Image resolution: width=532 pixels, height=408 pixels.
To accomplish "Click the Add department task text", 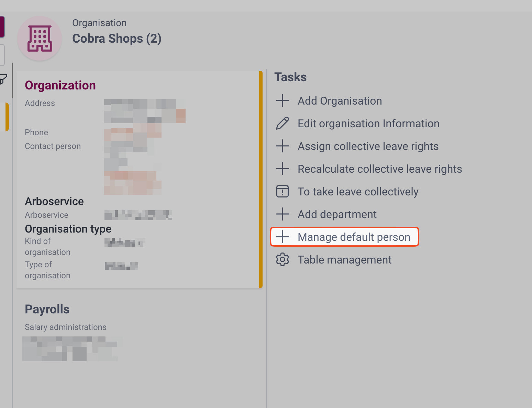I will (x=337, y=214).
